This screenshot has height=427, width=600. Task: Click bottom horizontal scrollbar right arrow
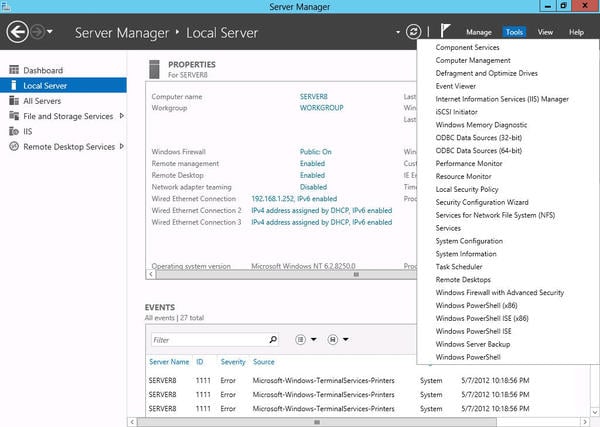(x=585, y=422)
